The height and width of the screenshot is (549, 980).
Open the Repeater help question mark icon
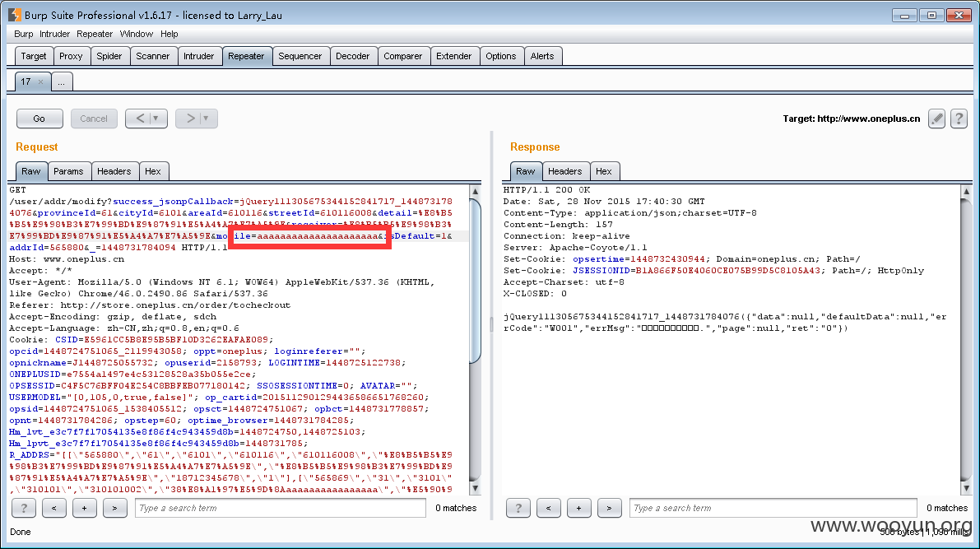click(959, 119)
